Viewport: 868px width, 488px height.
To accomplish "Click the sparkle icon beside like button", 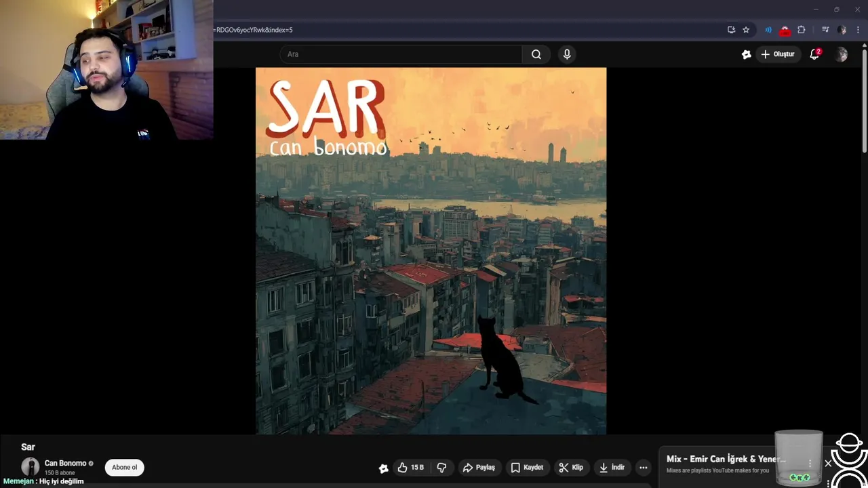I will (384, 468).
